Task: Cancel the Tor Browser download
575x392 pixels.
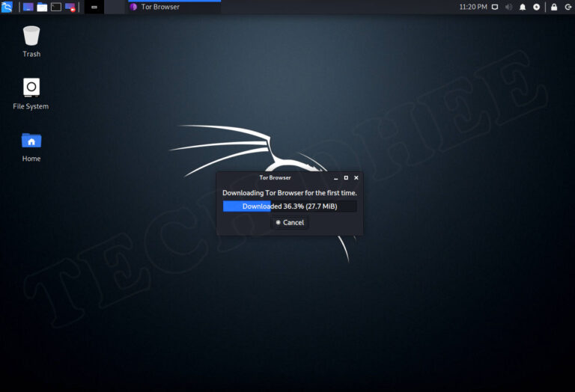Action: coord(290,222)
